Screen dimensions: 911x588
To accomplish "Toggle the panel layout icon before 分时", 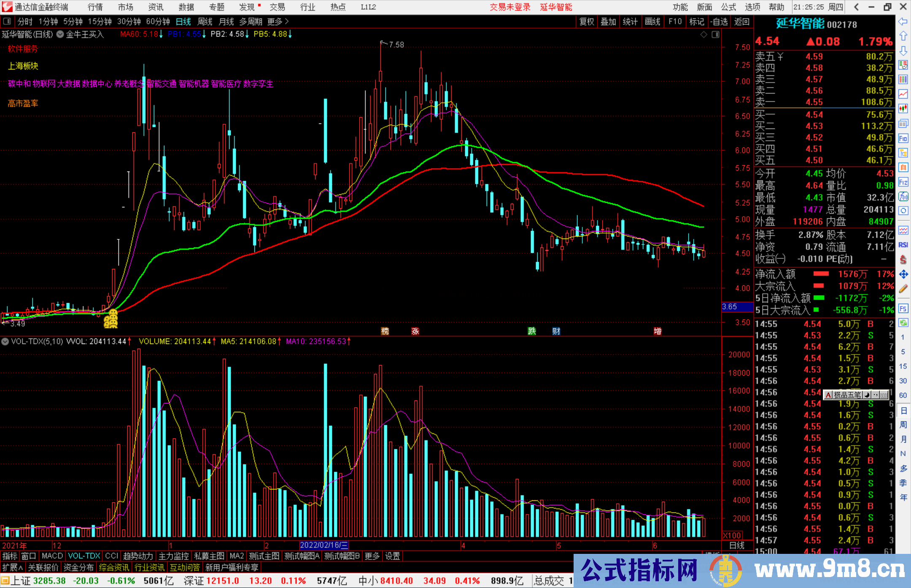I will click(7, 21).
